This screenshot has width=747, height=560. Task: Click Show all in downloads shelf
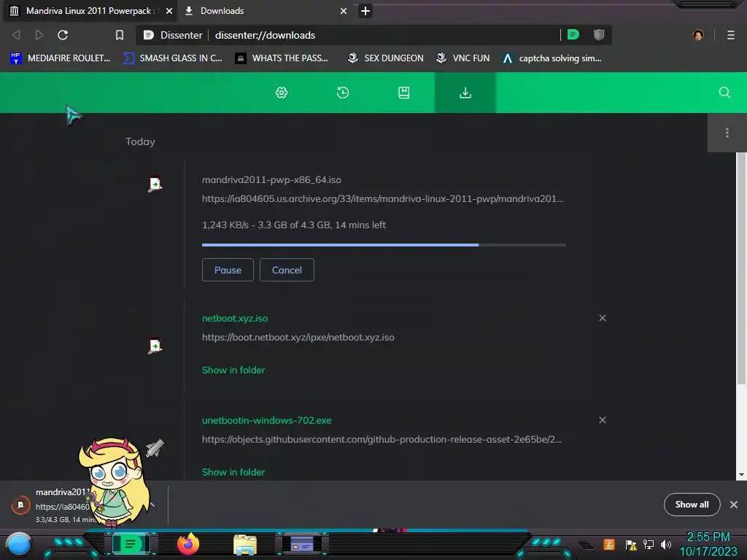click(692, 505)
